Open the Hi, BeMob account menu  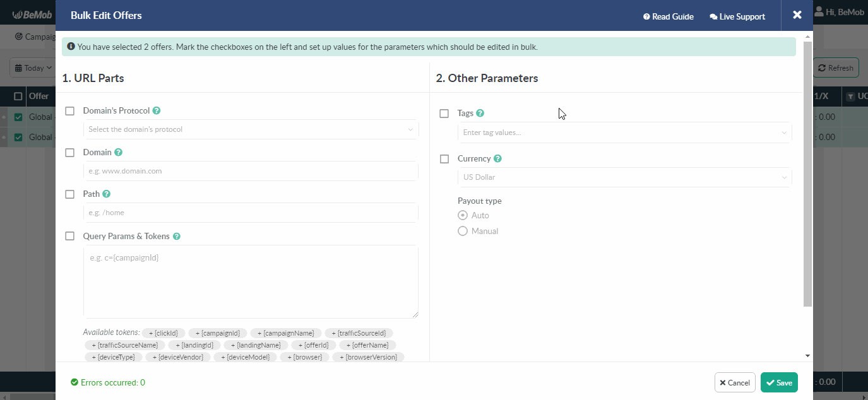(x=840, y=11)
